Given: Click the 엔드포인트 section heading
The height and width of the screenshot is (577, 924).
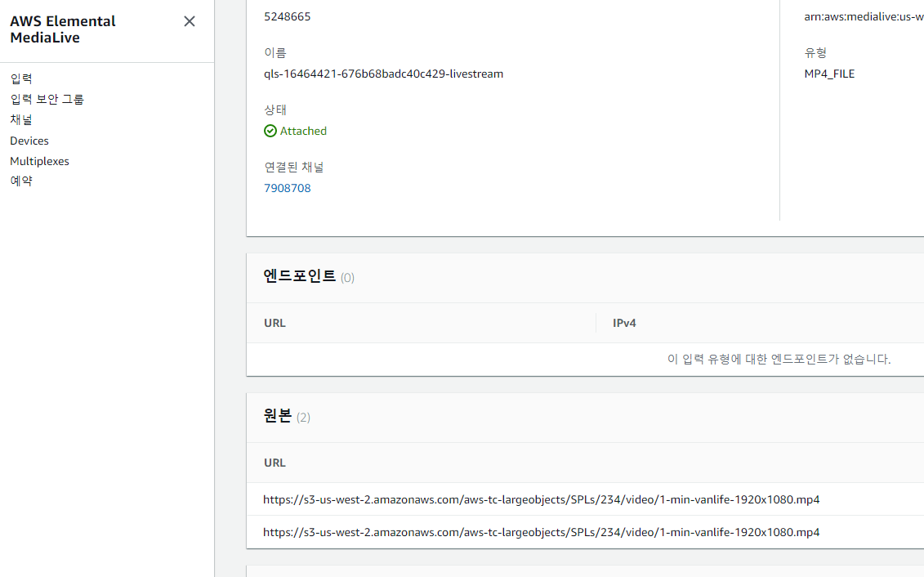Looking at the screenshot, I should 299,275.
